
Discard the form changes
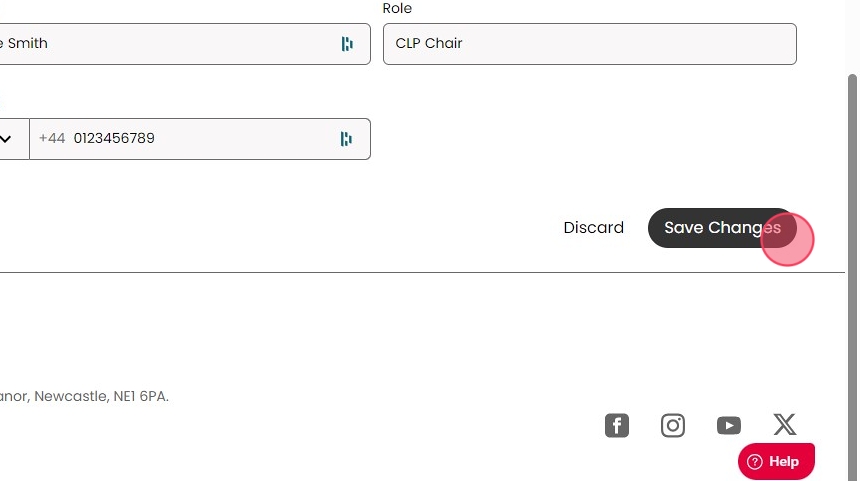(593, 228)
